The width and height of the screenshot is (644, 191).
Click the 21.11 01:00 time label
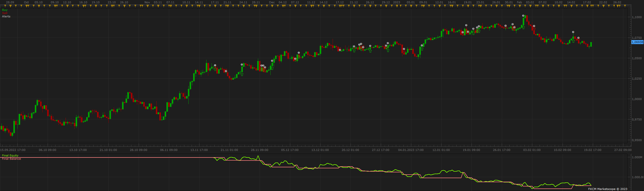(229, 150)
